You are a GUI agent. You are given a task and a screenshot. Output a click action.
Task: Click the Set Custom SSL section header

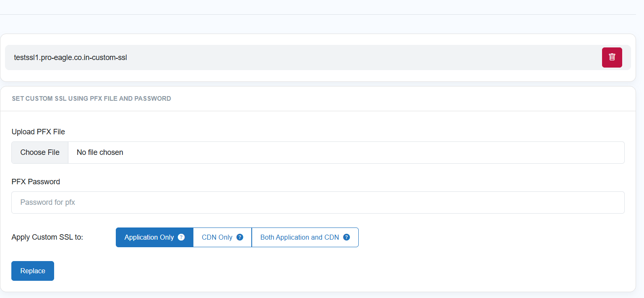(91, 99)
